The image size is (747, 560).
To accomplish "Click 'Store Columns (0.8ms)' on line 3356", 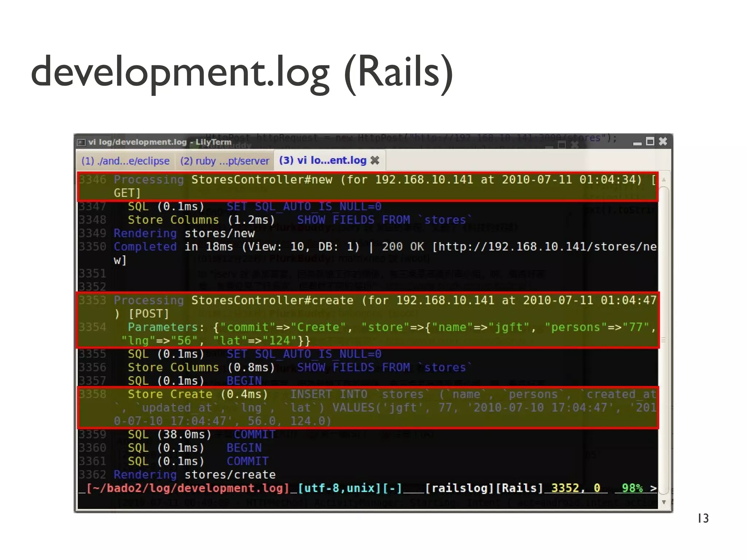I will (x=201, y=367).
